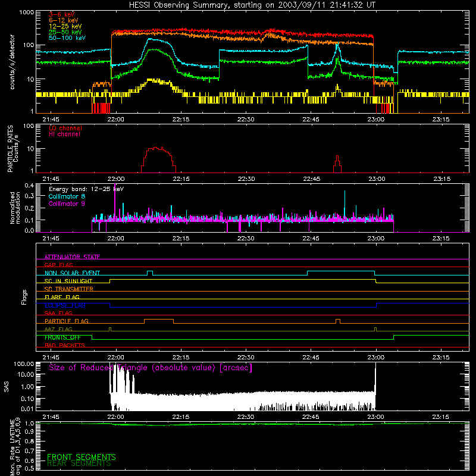Image resolution: width=476 pixels, height=476 pixels.
Task: Select the Collimator 9 legend label
Action: click(x=67, y=203)
